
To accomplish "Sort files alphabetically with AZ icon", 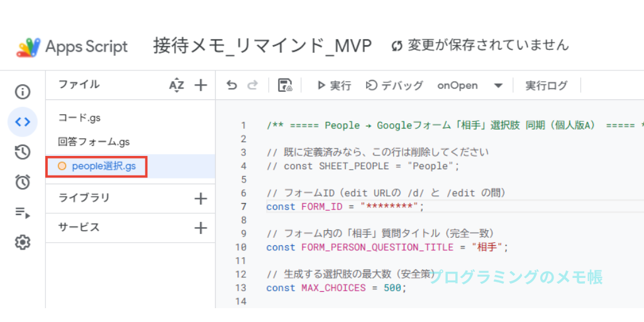I will click(x=177, y=86).
